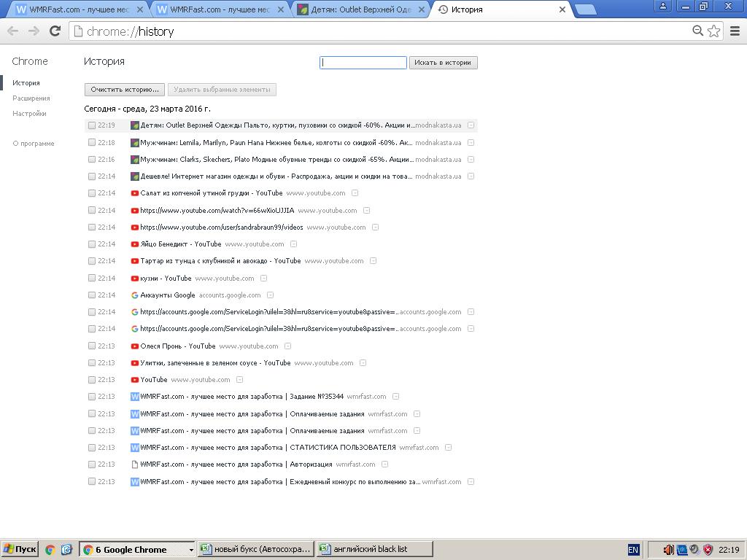The width and height of the screenshot is (747, 560).
Task: Open '6 Google Chrome' taskbar group
Action: pyautogui.click(x=136, y=550)
